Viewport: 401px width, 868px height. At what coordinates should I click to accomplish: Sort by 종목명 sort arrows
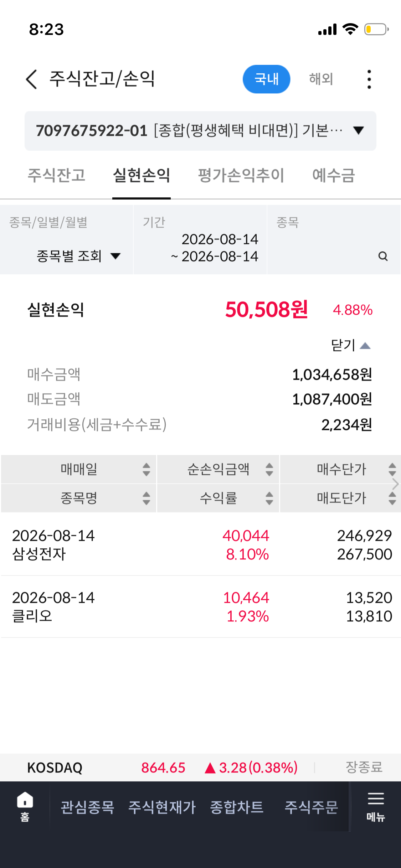146,498
